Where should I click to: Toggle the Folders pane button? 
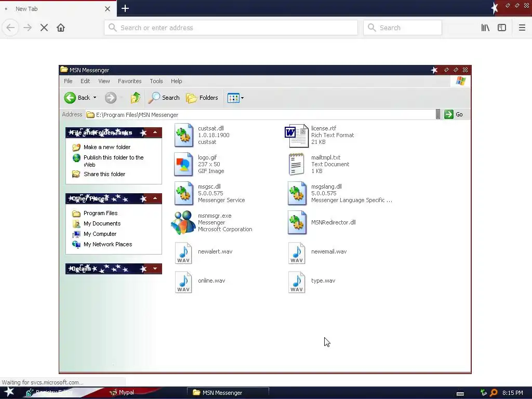point(202,98)
